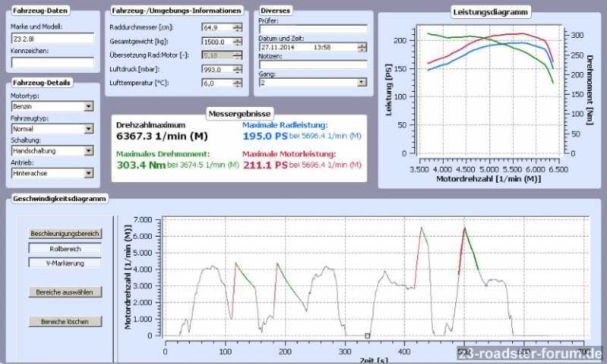Increase Luftdruck value with up arrow
The width and height of the screenshot is (607, 364).
click(238, 67)
